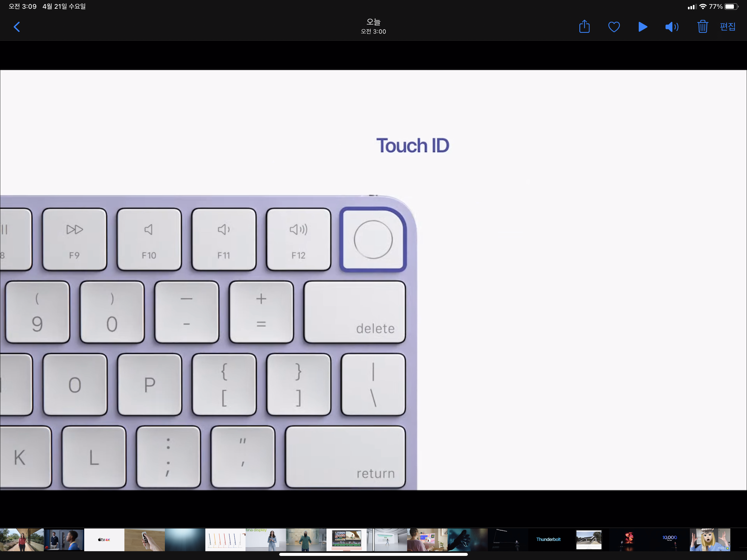This screenshot has width=747, height=560.
Task: Go back with the blue chevron
Action: [17, 27]
